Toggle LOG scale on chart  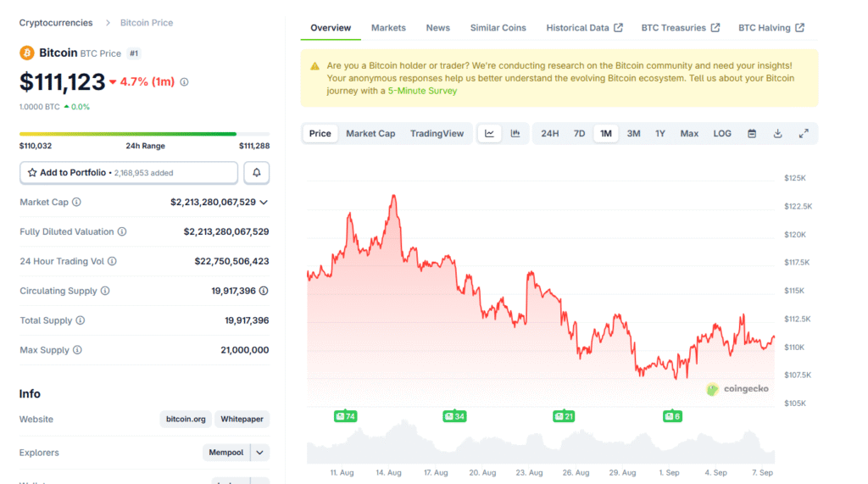coord(722,133)
